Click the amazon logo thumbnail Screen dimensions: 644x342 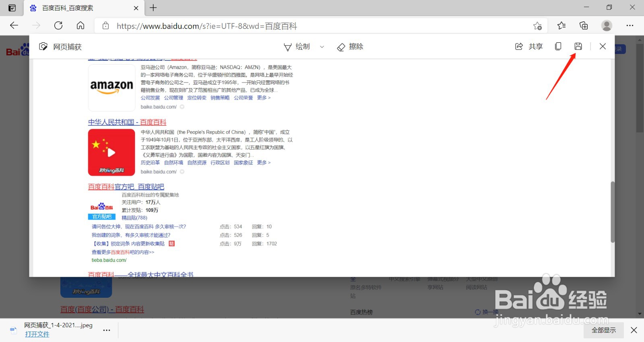tap(111, 88)
